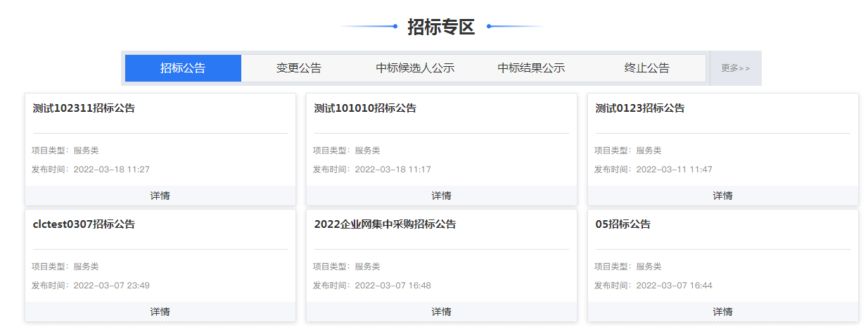Open 2022企业网集中采购招标公告 title
The height and width of the screenshot is (332, 868).
coord(385,224)
